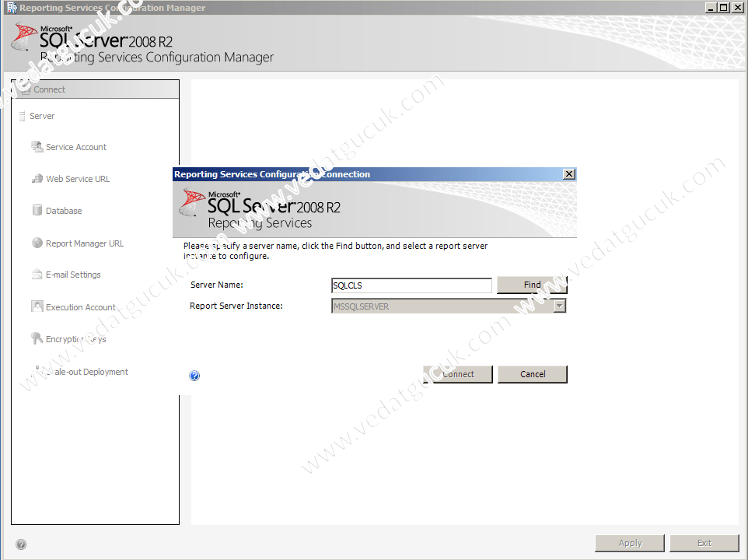The height and width of the screenshot is (560, 748).
Task: Click the blue help icon in dialog
Action: point(194,376)
